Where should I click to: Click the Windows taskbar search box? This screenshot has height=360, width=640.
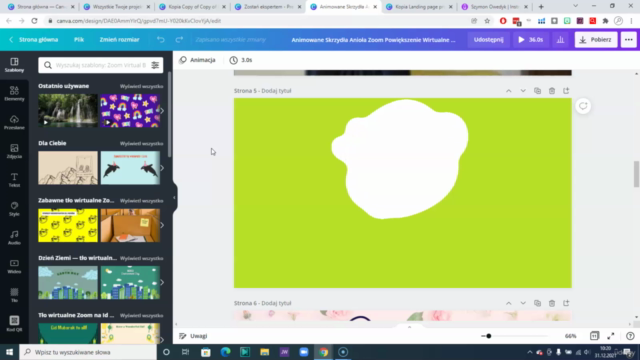pyautogui.click(x=88, y=352)
